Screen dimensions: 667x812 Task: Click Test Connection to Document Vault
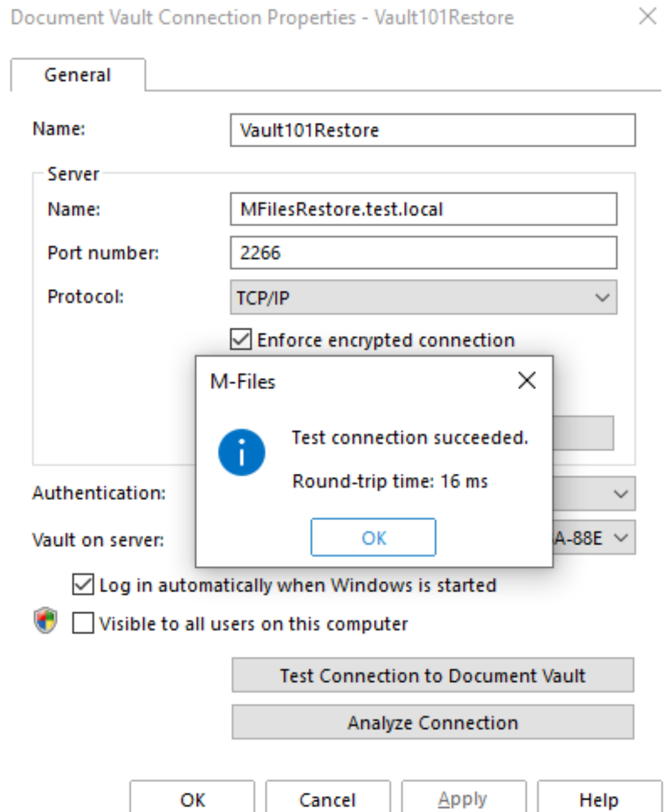tap(433, 676)
